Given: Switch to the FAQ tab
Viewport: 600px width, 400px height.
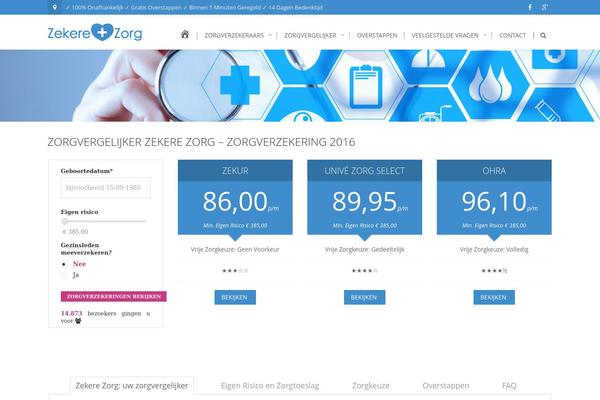Looking at the screenshot, I should [x=509, y=385].
